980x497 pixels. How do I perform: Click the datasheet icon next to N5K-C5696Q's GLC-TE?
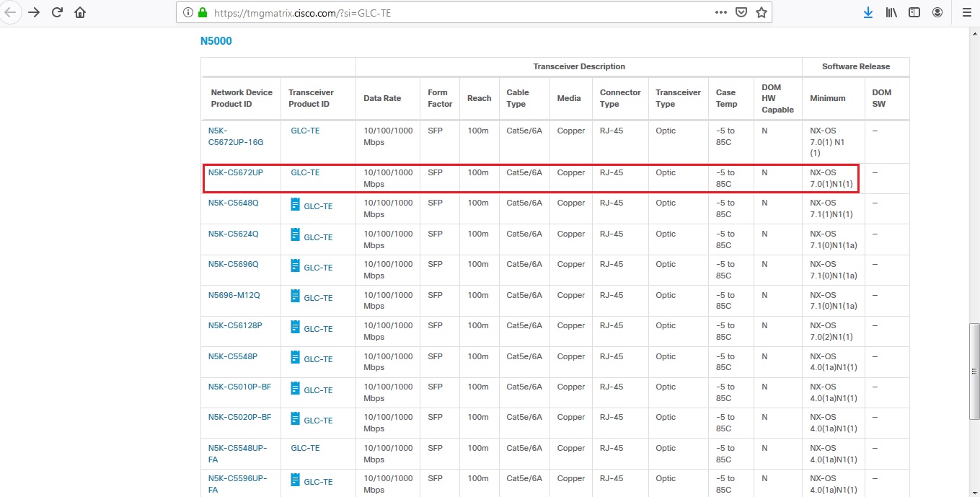[294, 267]
